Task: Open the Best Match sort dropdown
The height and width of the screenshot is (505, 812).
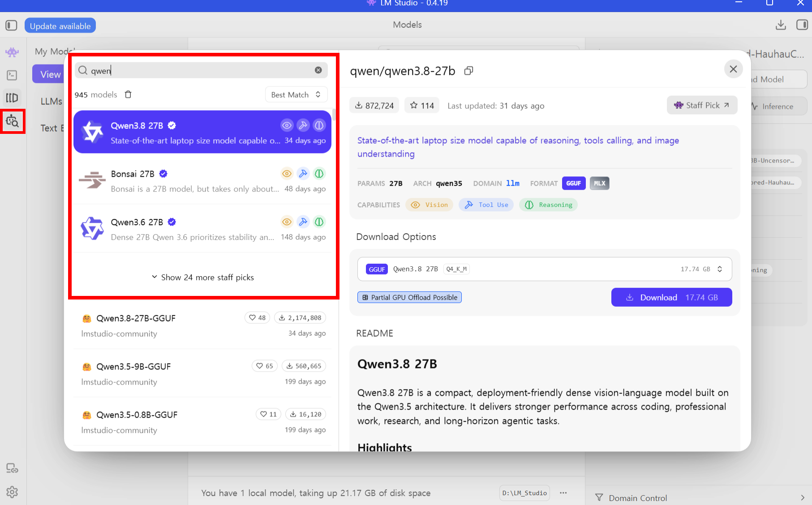Action: pyautogui.click(x=296, y=94)
